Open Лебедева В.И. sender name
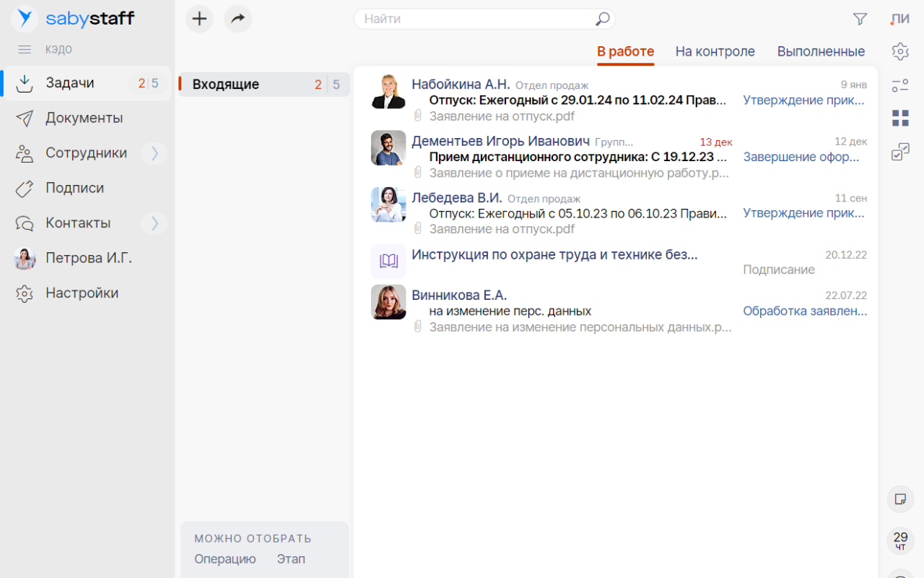 point(457,197)
